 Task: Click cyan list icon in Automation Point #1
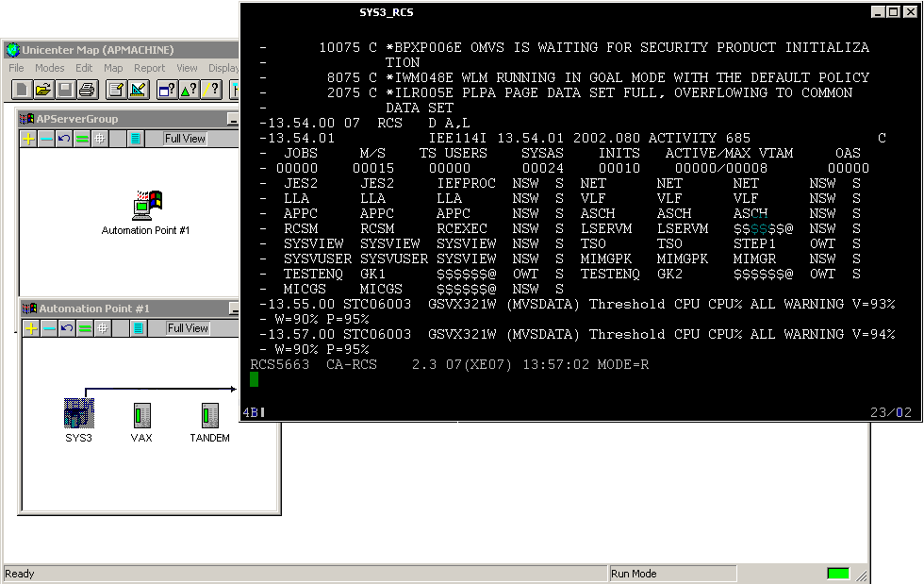139,328
